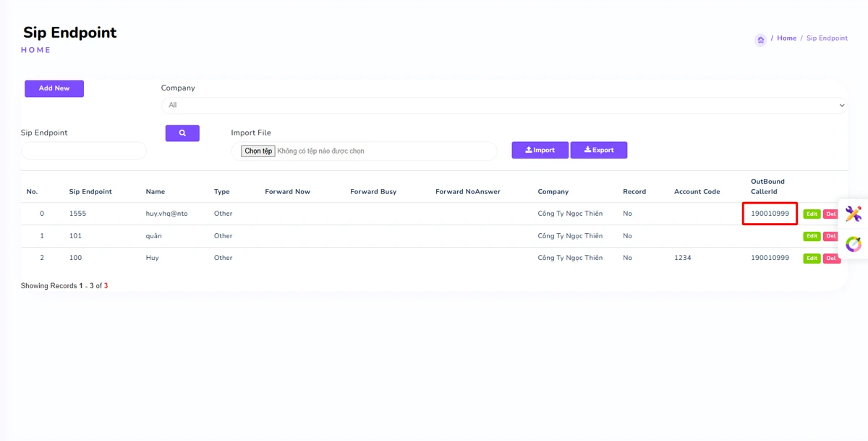
Task: Delete endpoint 101 named quân
Action: 831,236
